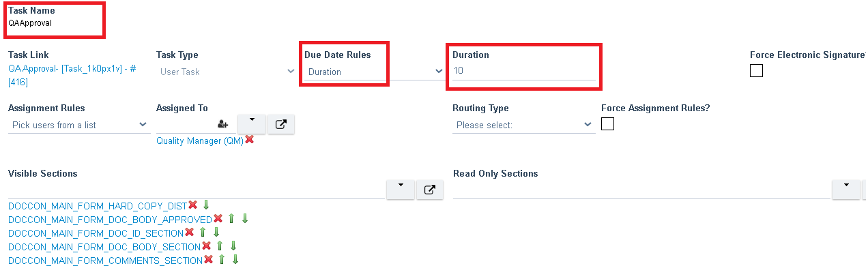Expand Routing Type select list
Screen dimensions: 868x266
pyautogui.click(x=523, y=125)
